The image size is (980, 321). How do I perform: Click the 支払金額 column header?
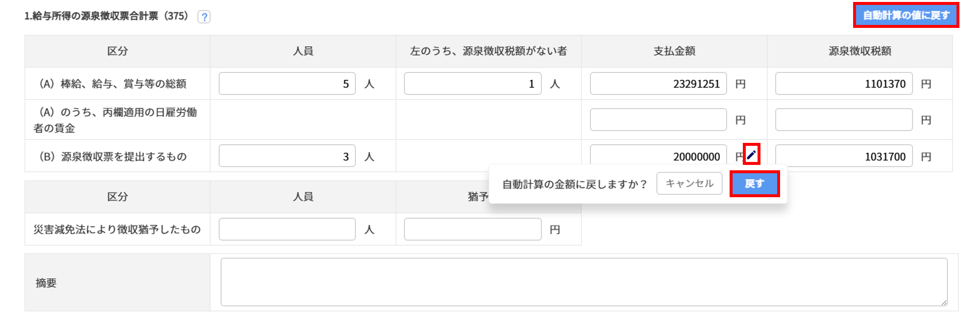[x=674, y=51]
